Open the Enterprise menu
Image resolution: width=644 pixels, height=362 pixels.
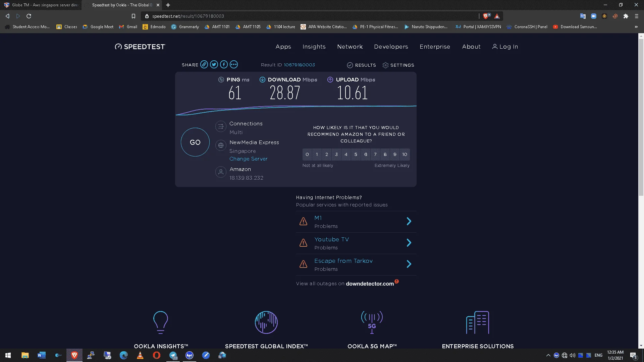[435, 47]
